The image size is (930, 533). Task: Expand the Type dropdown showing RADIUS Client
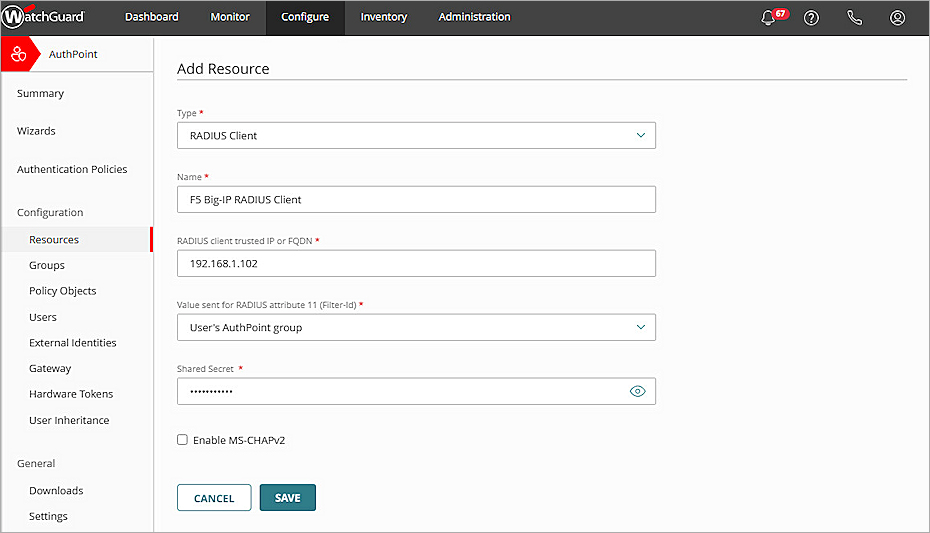[x=416, y=135]
